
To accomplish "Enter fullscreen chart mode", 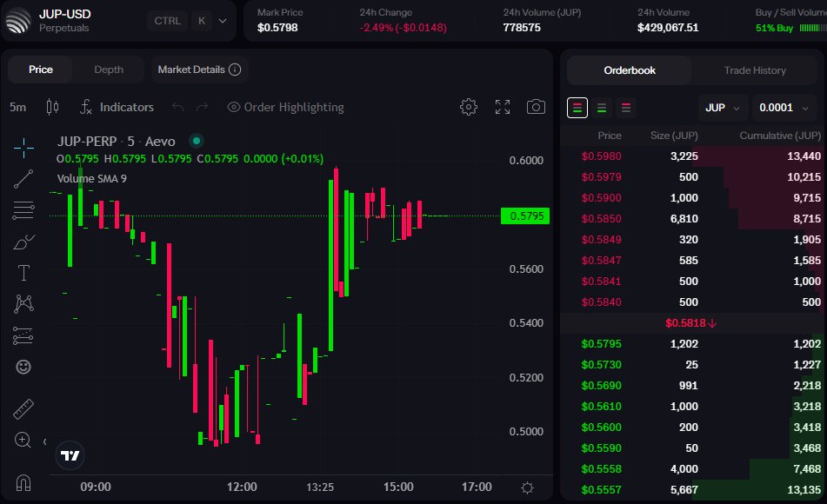I will point(503,107).
